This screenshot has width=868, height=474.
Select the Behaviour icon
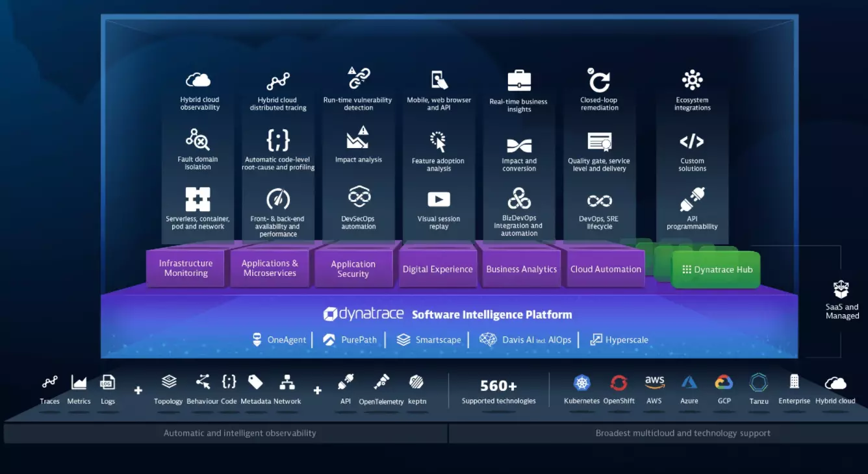click(x=203, y=381)
